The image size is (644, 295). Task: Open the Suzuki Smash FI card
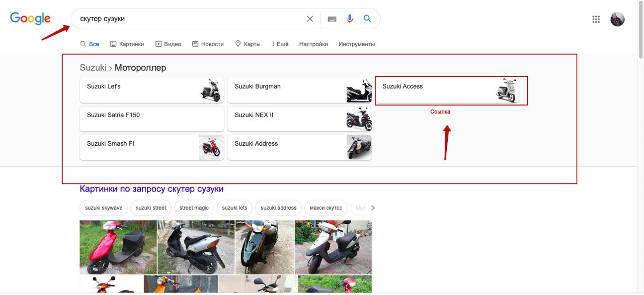coord(151,147)
